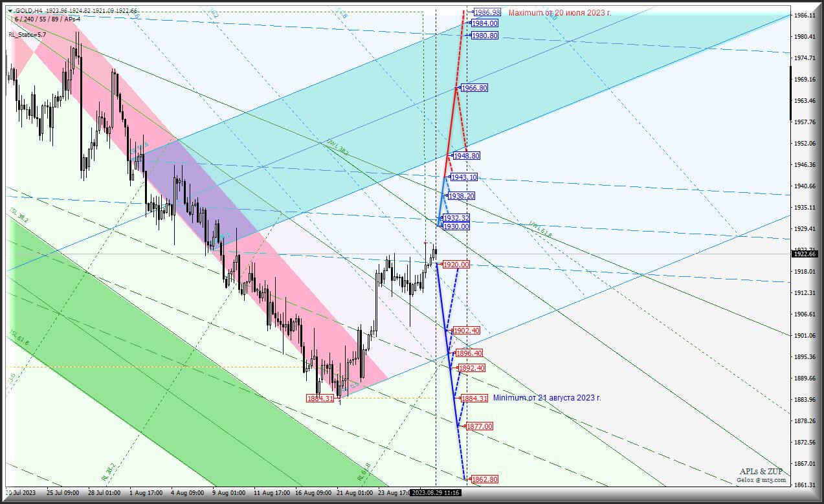
Task: Click the 1943.10 blue price label
Action: [x=463, y=177]
